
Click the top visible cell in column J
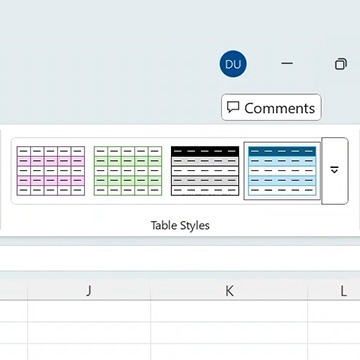tap(89, 311)
